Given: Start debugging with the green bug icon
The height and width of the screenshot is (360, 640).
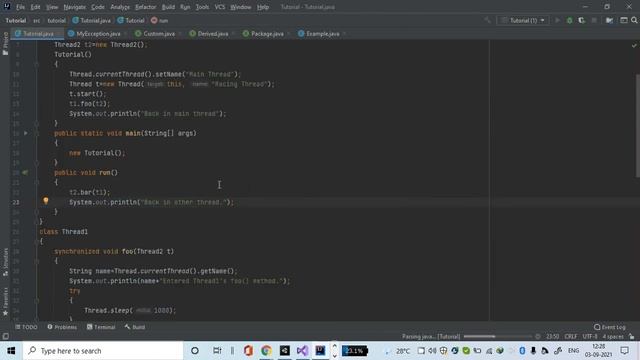Looking at the screenshot, I should 569,20.
